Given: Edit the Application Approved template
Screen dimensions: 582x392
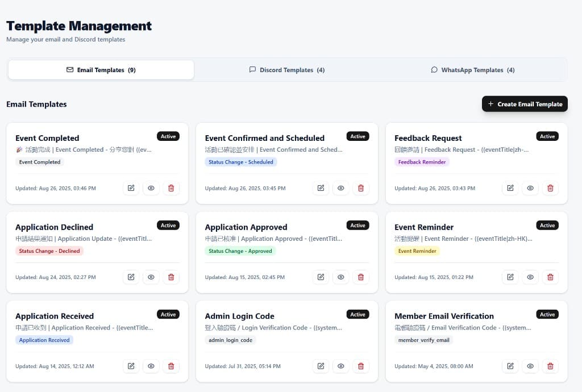Looking at the screenshot, I should (321, 277).
